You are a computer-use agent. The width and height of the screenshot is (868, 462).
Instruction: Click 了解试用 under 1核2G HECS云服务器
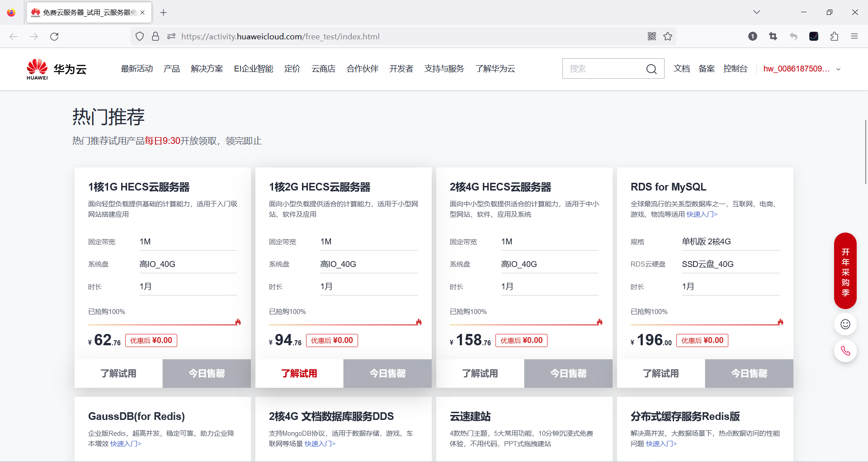pyautogui.click(x=299, y=373)
